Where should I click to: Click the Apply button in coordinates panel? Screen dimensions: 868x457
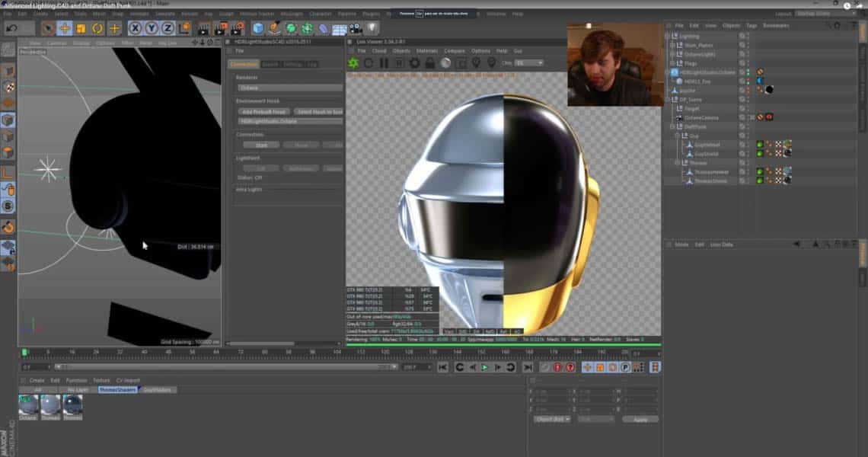(640, 419)
